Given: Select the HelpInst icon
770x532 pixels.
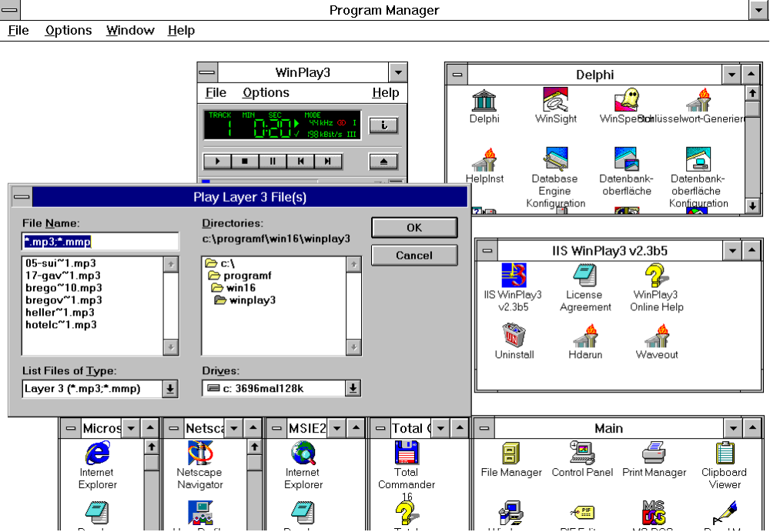Looking at the screenshot, I should [484, 159].
